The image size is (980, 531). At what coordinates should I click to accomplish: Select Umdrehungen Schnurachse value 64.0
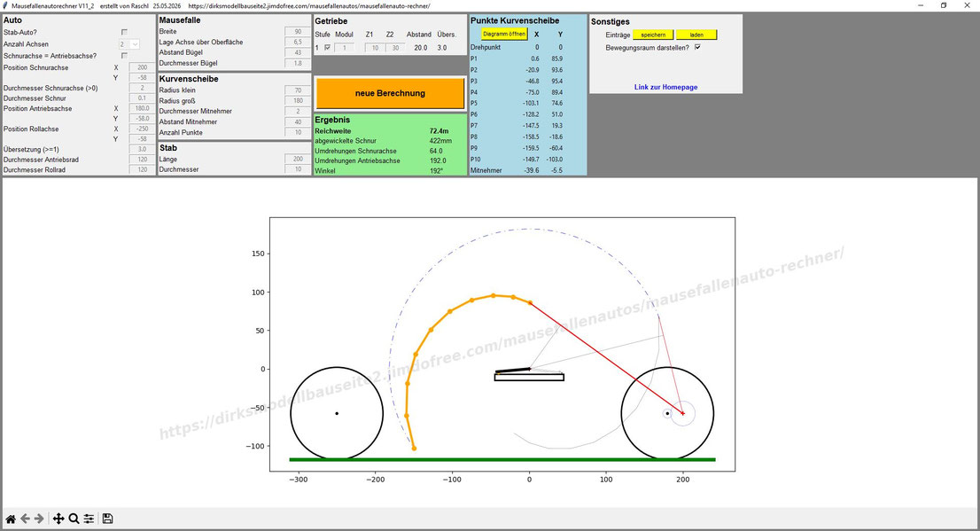point(436,152)
